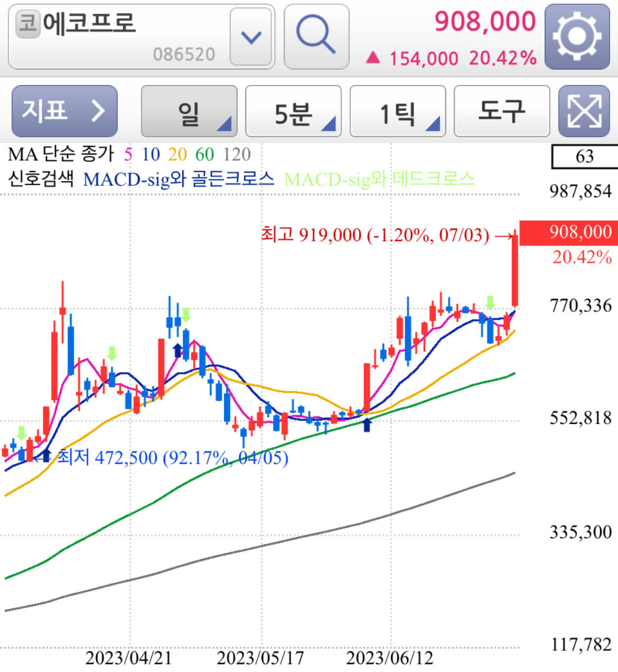Click the 770,336 axis value
618x672 pixels.
pos(580,306)
